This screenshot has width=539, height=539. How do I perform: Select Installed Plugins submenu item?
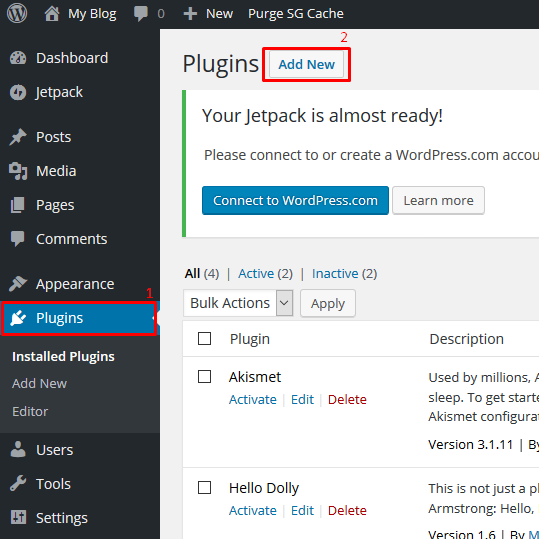(x=63, y=356)
